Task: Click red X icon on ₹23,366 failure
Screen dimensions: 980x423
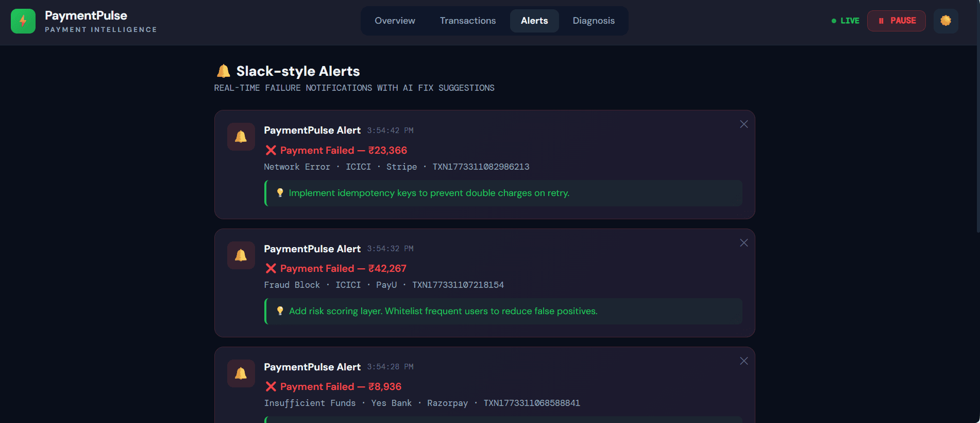Action: pyautogui.click(x=271, y=150)
